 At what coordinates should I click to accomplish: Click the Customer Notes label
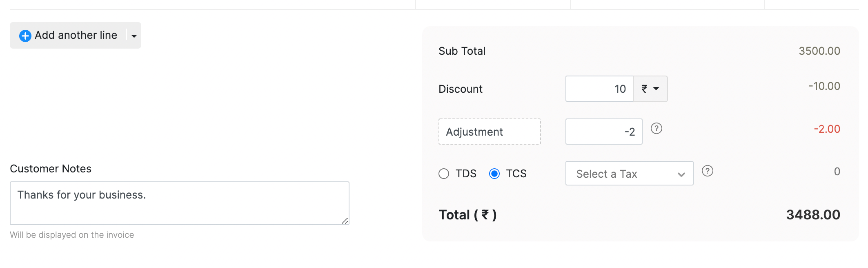(51, 169)
